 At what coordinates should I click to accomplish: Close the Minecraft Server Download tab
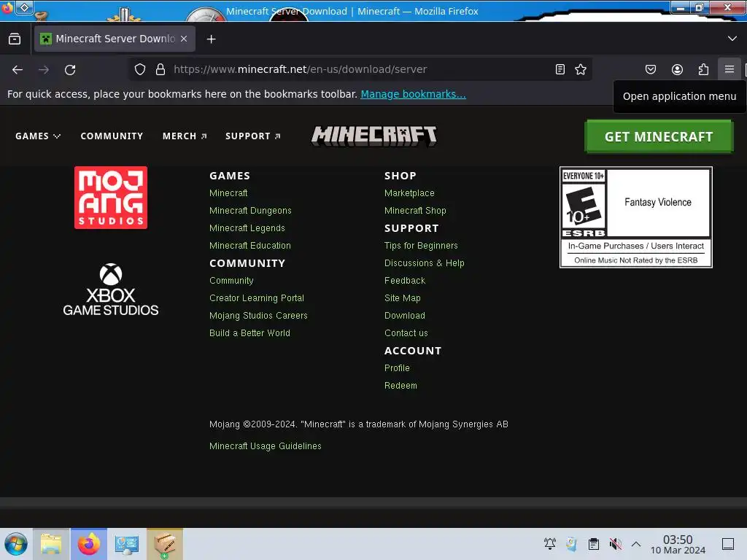tap(184, 39)
